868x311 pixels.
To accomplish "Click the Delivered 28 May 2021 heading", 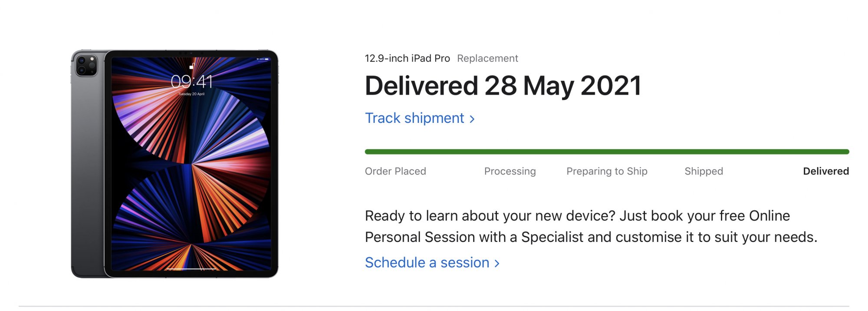I will point(503,86).
